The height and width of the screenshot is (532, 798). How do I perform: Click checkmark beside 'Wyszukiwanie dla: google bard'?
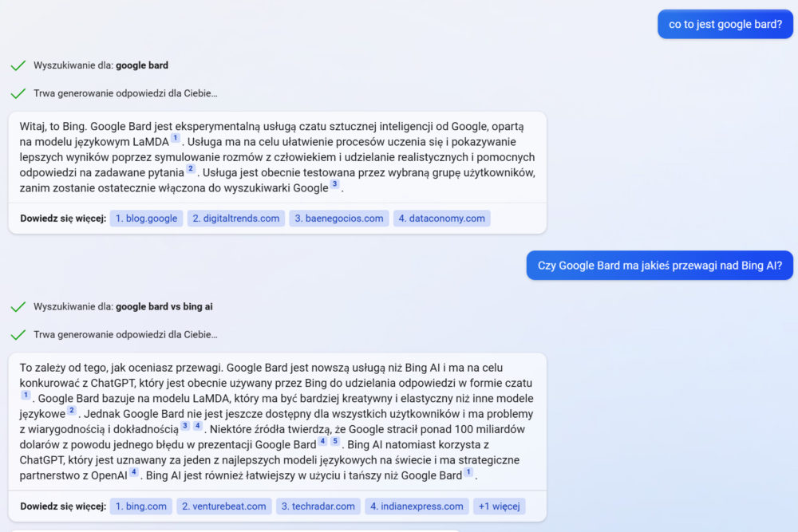[18, 65]
